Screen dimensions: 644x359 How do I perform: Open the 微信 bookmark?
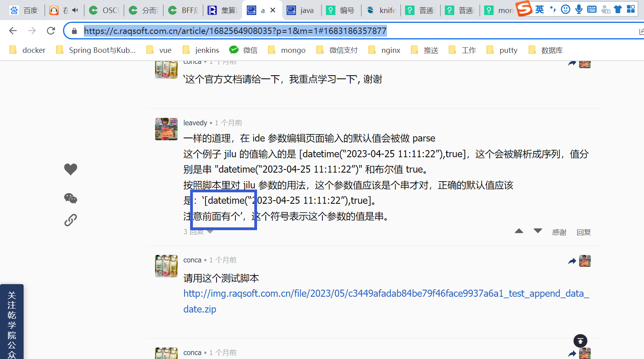pos(244,50)
